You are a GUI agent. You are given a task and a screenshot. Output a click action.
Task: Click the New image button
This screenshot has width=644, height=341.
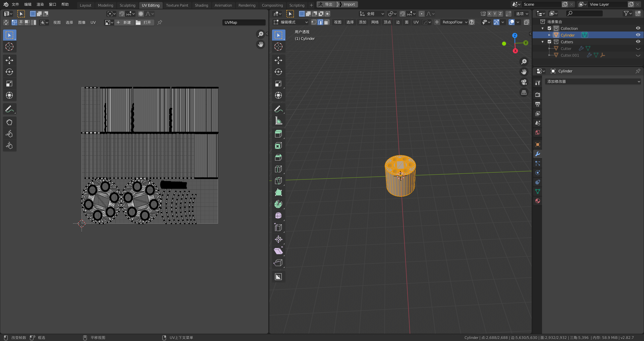[x=124, y=22]
